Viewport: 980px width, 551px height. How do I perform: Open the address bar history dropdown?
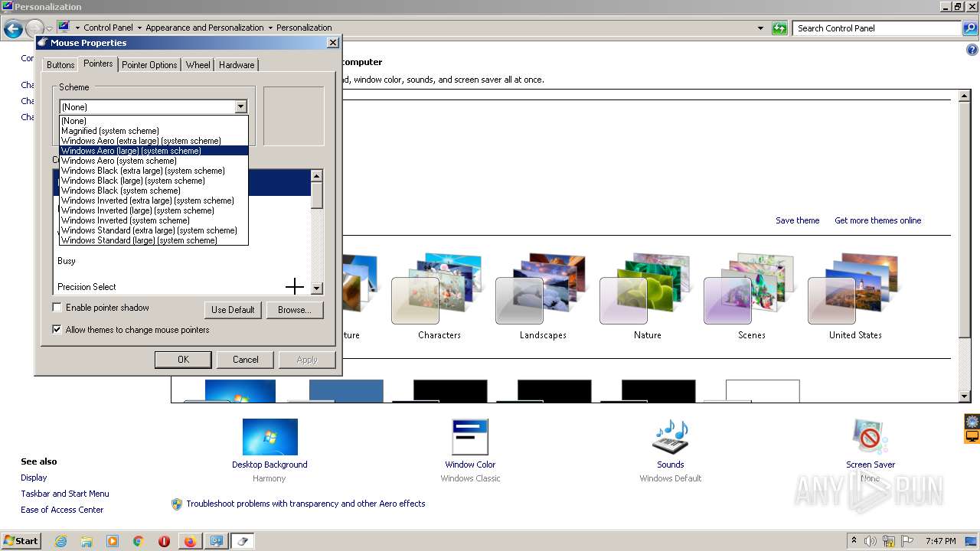[x=760, y=28]
